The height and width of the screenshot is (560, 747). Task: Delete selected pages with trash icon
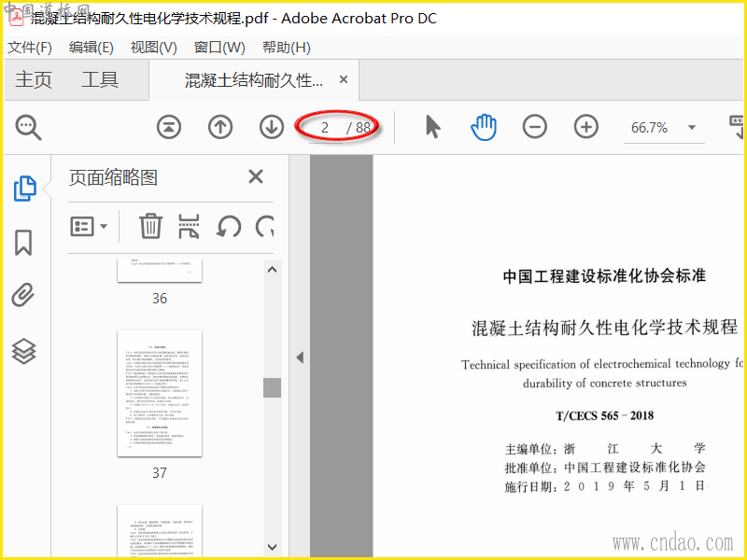click(150, 226)
